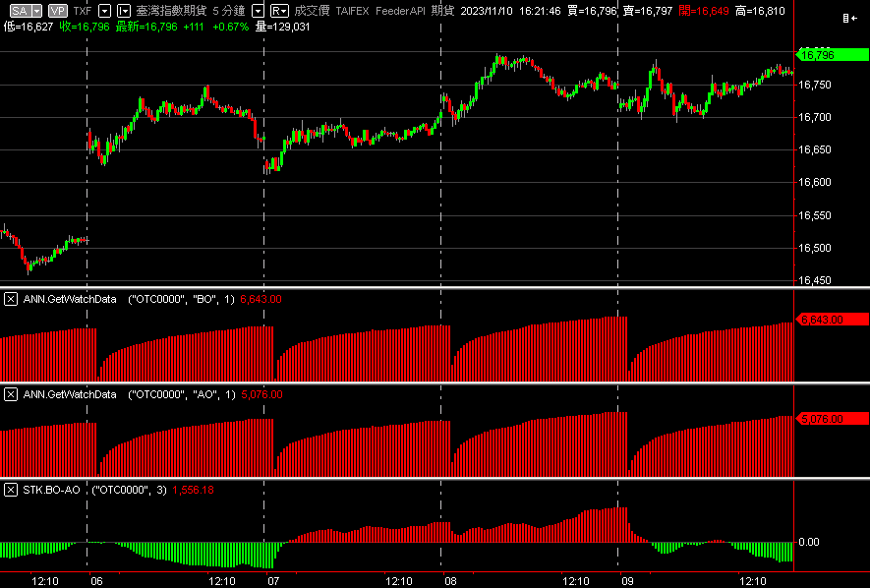Click the 低=16,627 low value
The width and height of the screenshot is (870, 588).
coord(29,27)
